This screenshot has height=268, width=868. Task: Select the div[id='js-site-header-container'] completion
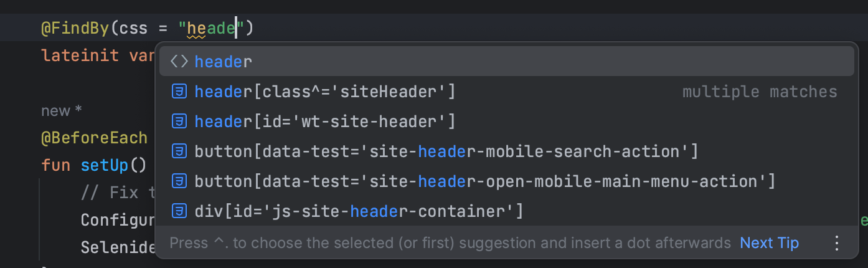(x=359, y=211)
